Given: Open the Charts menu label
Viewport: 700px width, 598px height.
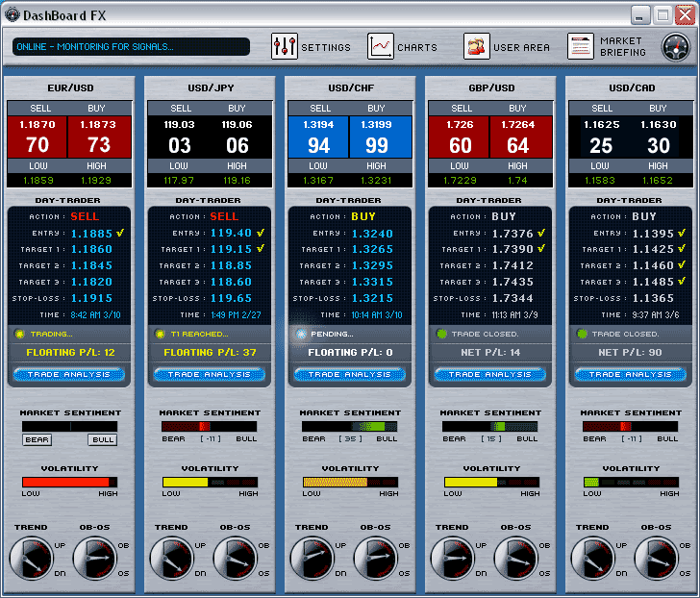Looking at the screenshot, I should tap(417, 47).
